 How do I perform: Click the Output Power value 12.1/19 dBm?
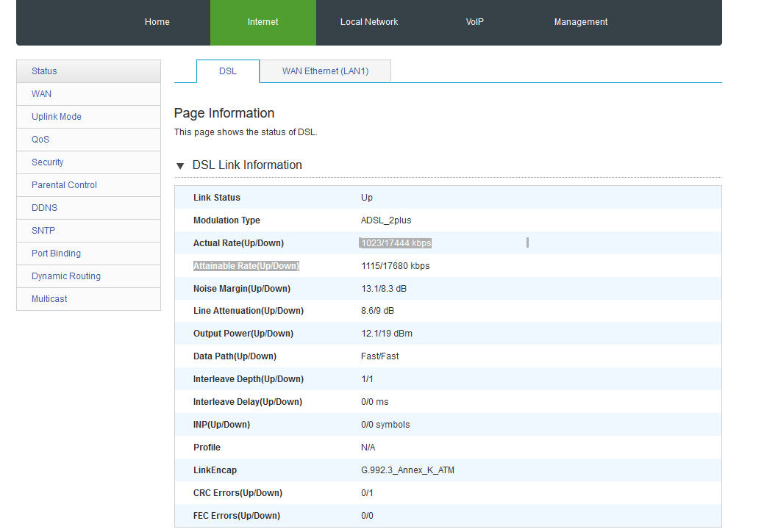[x=387, y=334]
